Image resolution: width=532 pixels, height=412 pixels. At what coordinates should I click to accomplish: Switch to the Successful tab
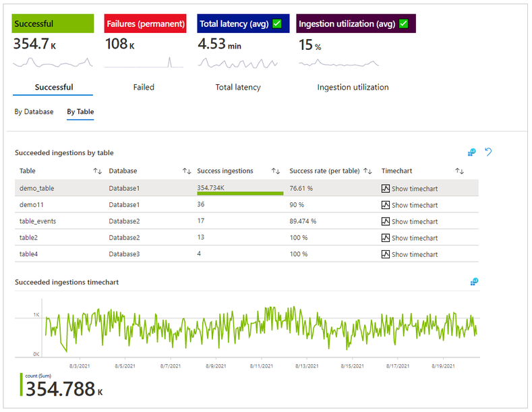coord(54,87)
